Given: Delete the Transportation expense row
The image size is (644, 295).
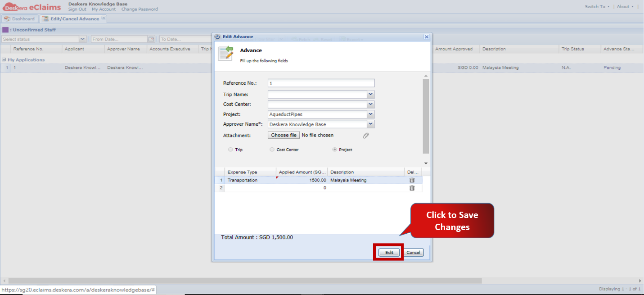Looking at the screenshot, I should coord(412,180).
